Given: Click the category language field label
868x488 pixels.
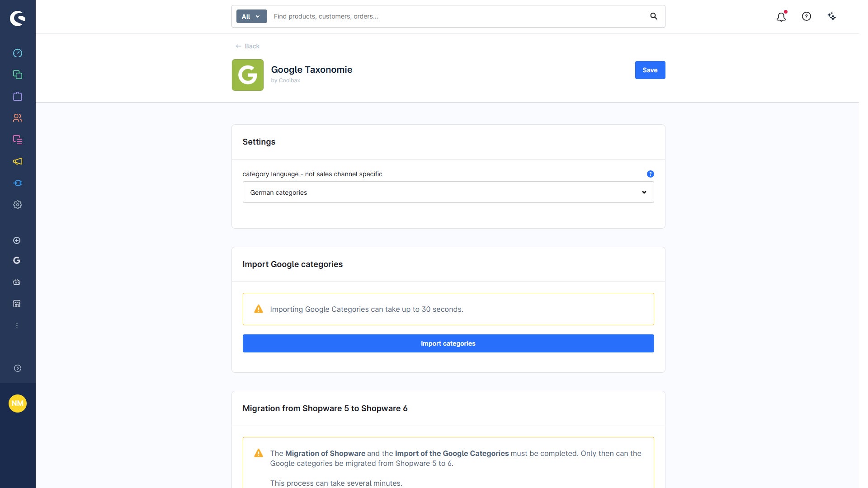Looking at the screenshot, I should 312,174.
